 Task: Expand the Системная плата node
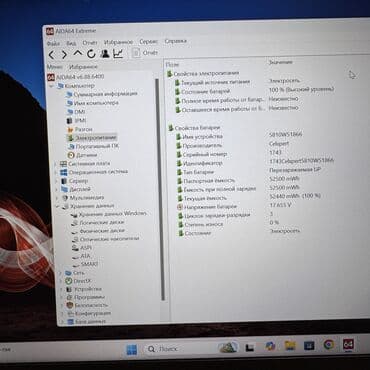[x=56, y=164]
